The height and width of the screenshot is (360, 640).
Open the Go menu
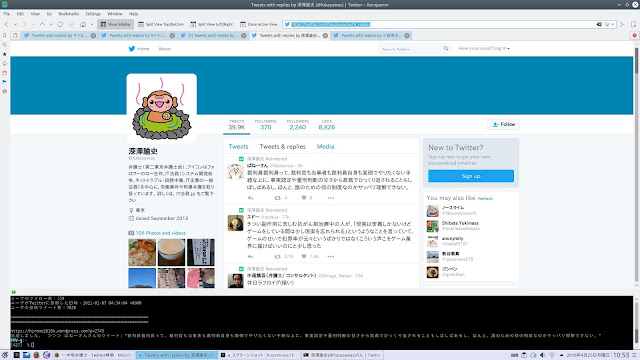pos(49,14)
